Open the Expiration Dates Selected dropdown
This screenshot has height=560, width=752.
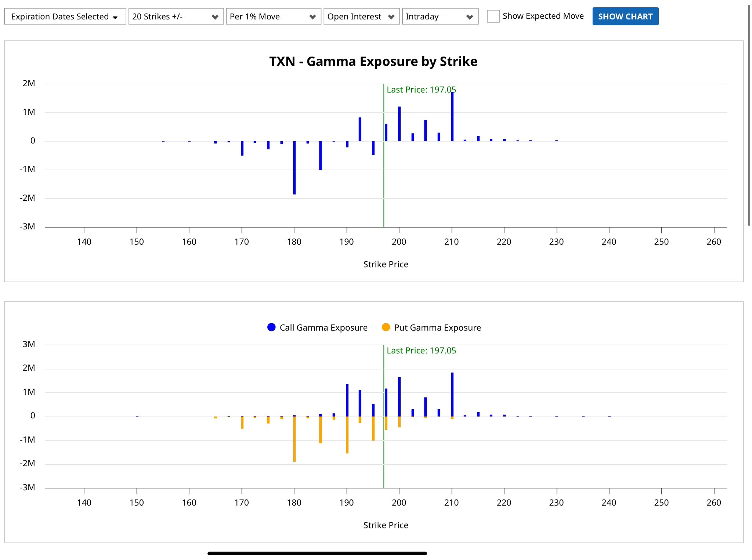point(65,17)
